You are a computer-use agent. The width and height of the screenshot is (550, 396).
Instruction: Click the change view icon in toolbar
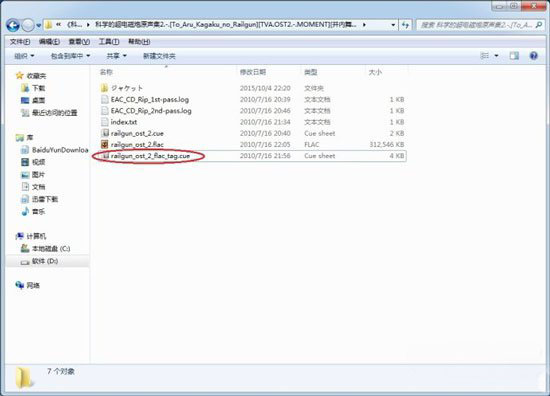coord(484,56)
